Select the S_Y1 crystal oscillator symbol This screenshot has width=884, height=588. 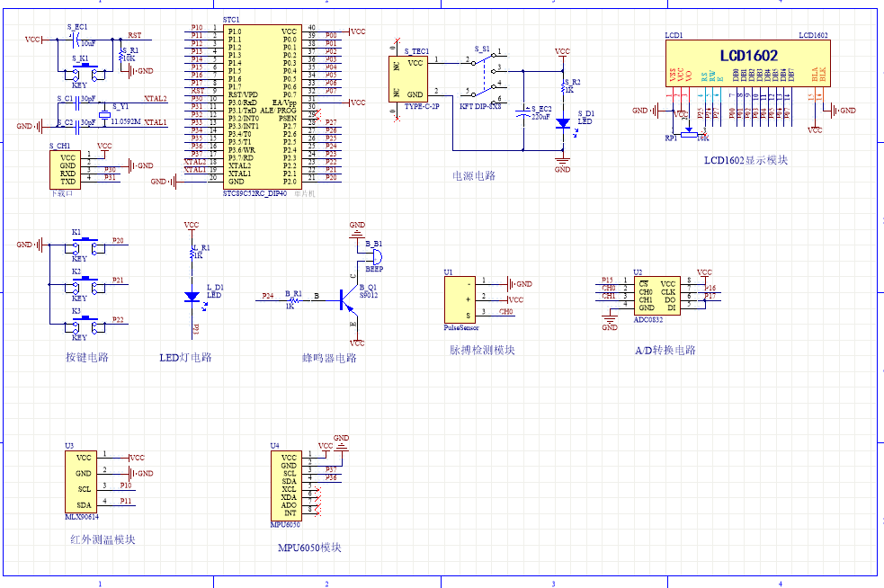[105, 114]
